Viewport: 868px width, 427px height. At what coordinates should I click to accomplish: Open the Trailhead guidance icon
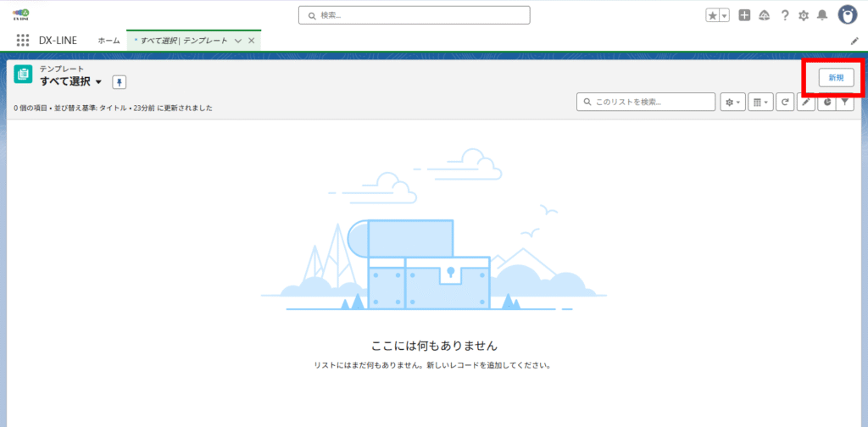coord(764,15)
